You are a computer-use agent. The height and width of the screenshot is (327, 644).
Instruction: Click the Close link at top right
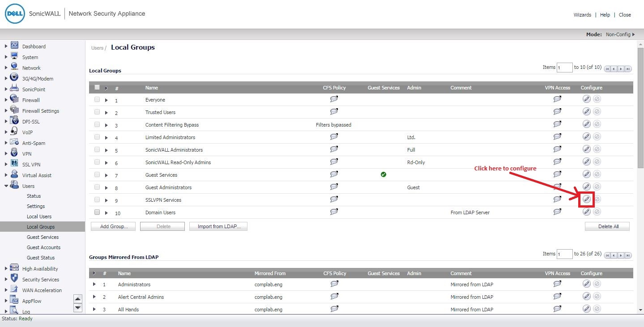pyautogui.click(x=625, y=15)
